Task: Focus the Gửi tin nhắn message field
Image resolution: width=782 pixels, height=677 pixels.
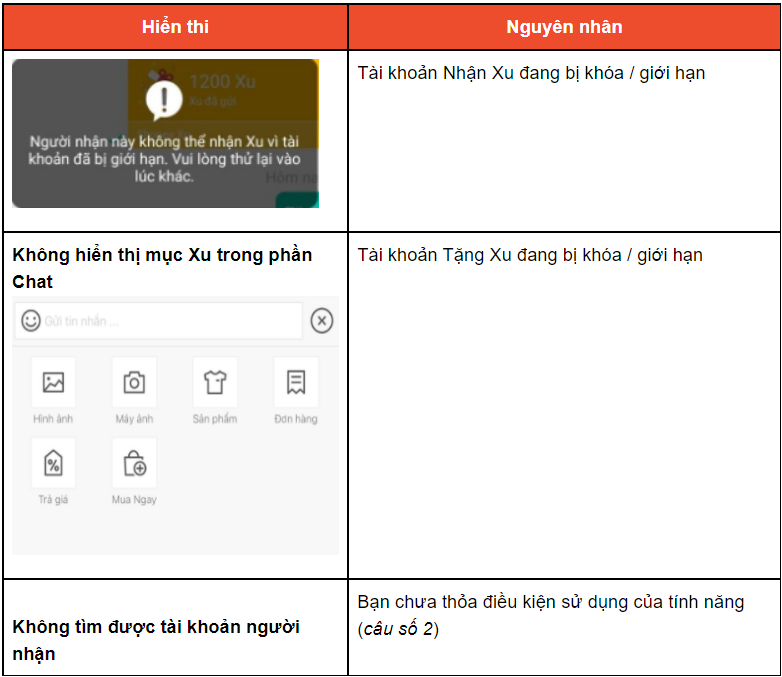Action: [165, 321]
